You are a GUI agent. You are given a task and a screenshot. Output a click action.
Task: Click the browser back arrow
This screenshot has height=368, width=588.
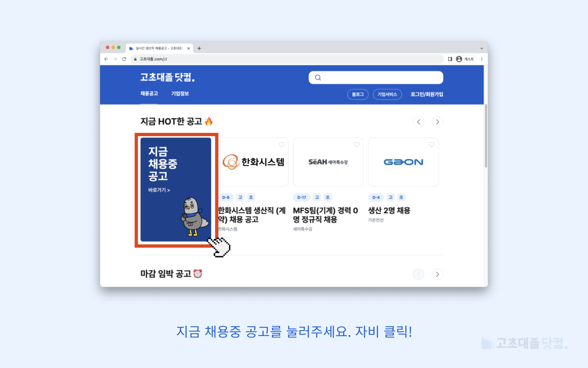click(x=106, y=59)
